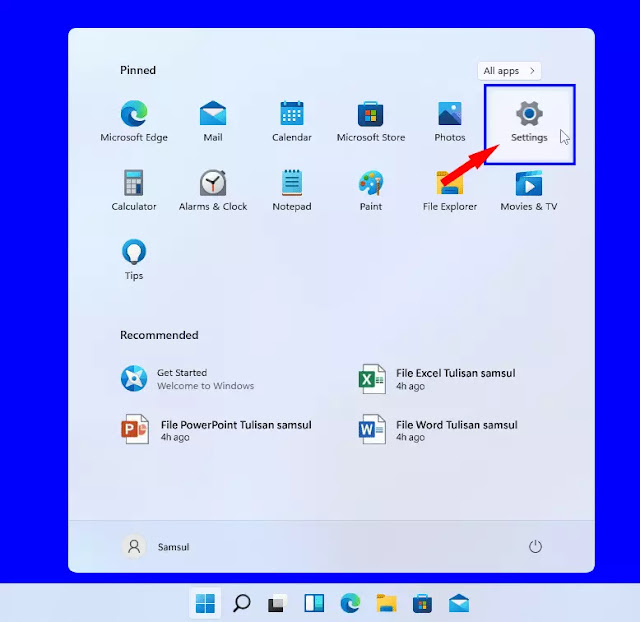Open the Samsul user account menu
This screenshot has width=640, height=622.
(x=156, y=546)
